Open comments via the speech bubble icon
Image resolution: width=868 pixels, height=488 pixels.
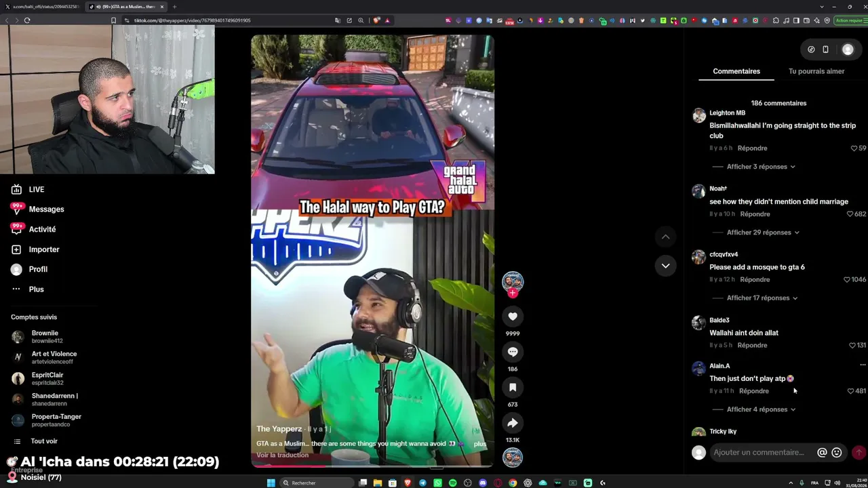[x=513, y=352]
